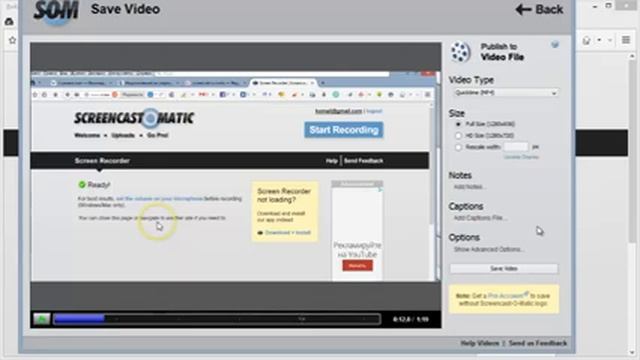Click the Video Type heading text

pyautogui.click(x=471, y=80)
